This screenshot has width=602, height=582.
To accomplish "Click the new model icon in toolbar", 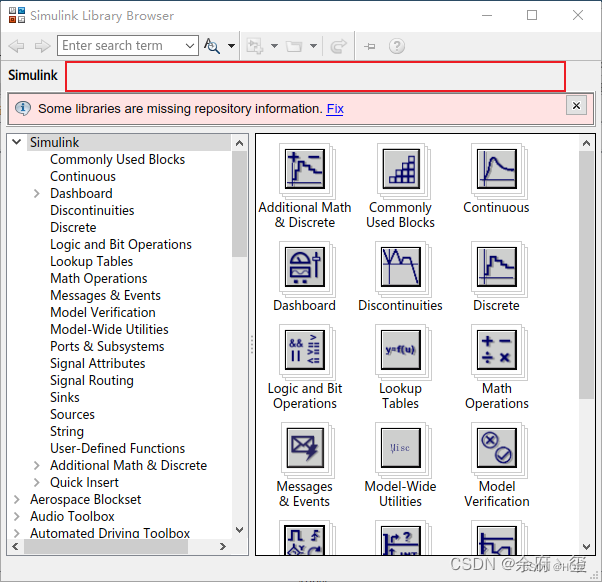I will (254, 46).
